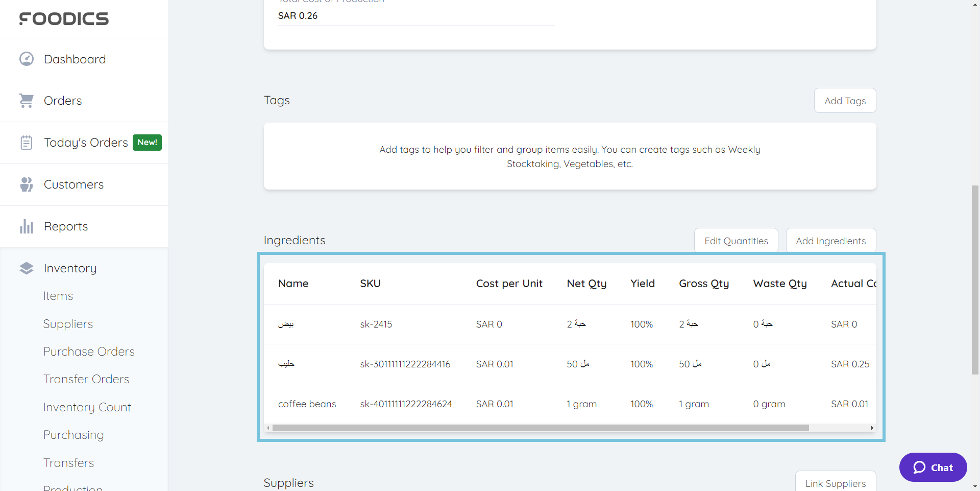Select Items under Inventory
The height and width of the screenshot is (491, 980).
click(x=58, y=296)
